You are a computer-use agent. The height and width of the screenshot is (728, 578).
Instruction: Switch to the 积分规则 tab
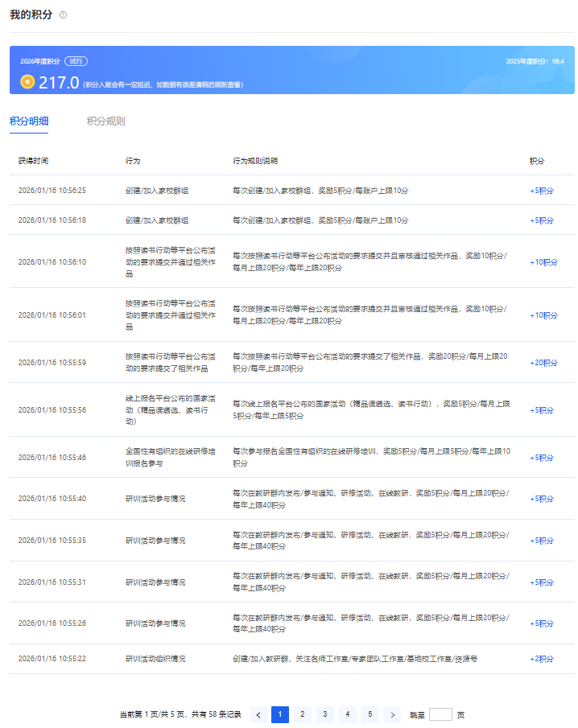tap(105, 121)
